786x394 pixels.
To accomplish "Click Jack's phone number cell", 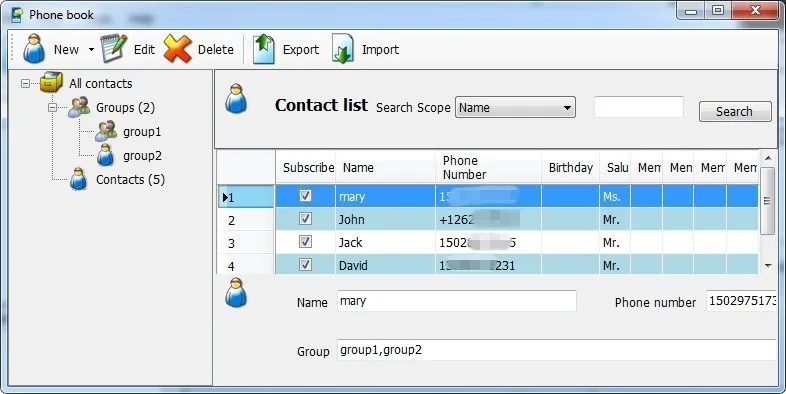I will coord(489,243).
